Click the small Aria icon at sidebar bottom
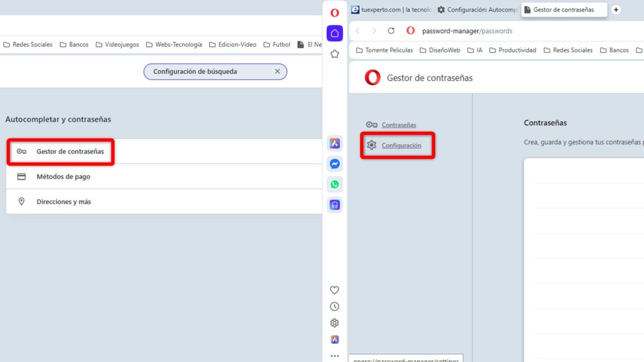The width and height of the screenshot is (644, 362). tap(334, 339)
